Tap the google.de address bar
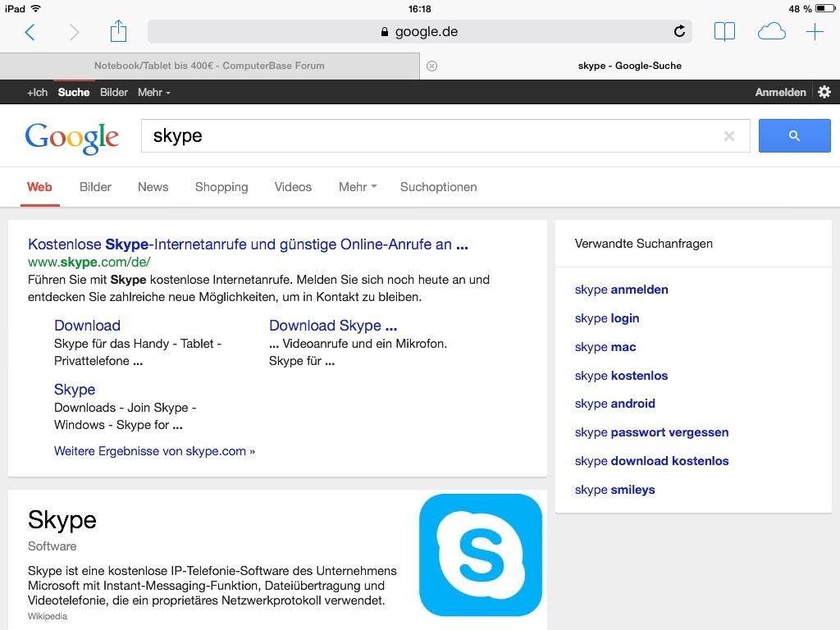 pyautogui.click(x=419, y=32)
